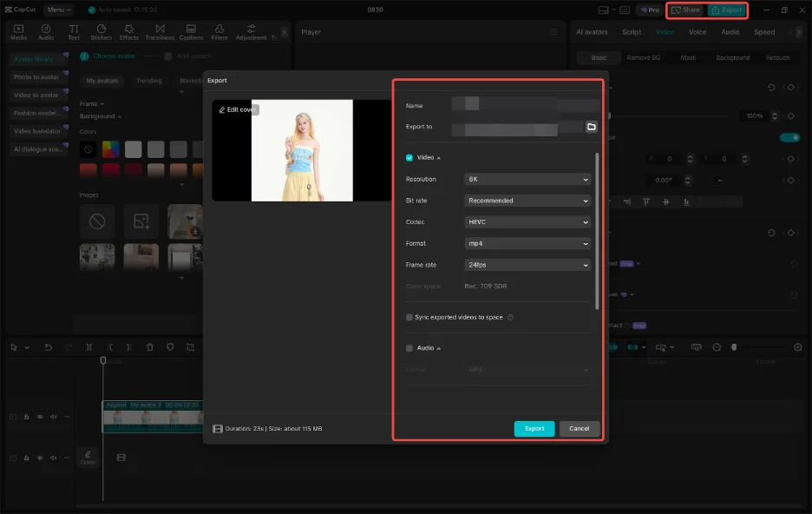Select the rainbow gradient color swatch
812x514 pixels.
tap(109, 148)
